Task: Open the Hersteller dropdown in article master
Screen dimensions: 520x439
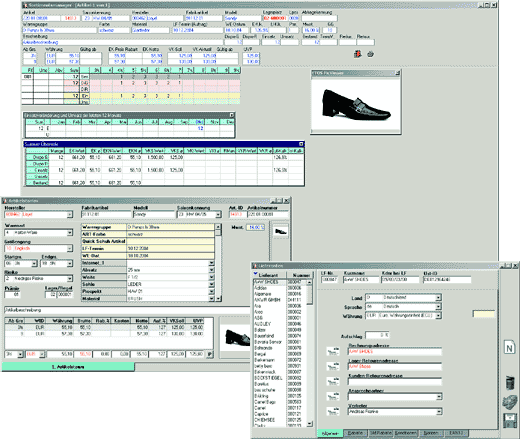Action: [x=70, y=214]
